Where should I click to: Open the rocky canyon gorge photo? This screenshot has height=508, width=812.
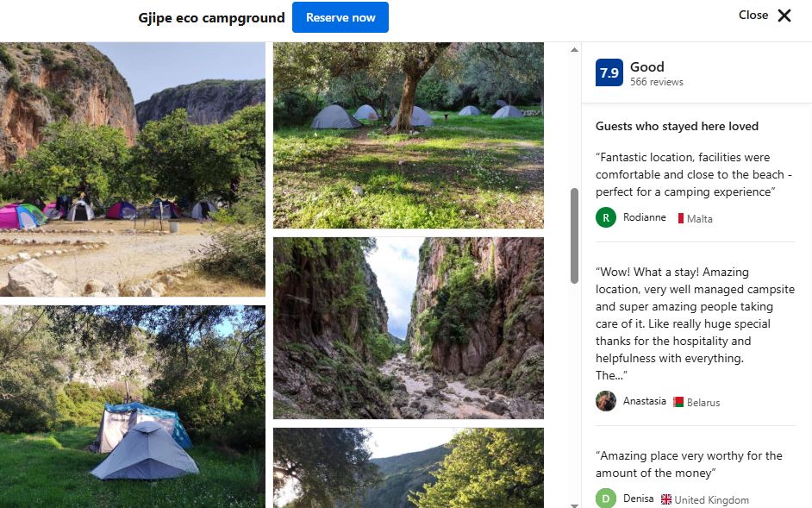[408, 328]
